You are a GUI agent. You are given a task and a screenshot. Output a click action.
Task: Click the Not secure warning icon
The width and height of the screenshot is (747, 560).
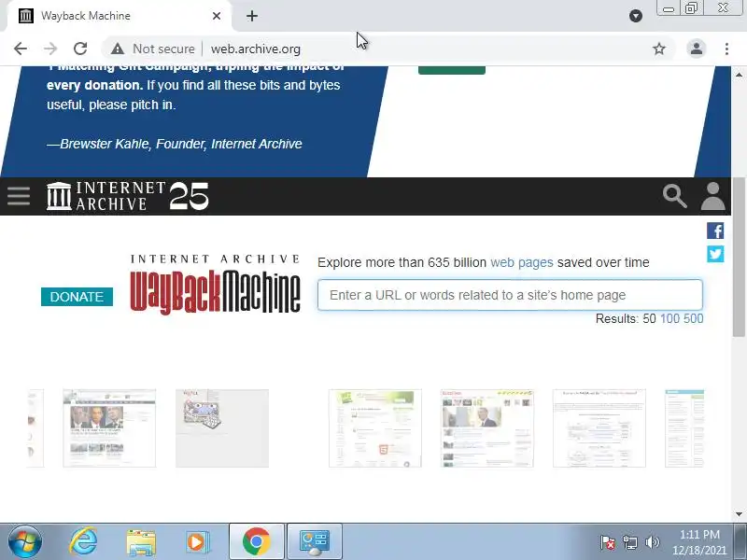(118, 49)
